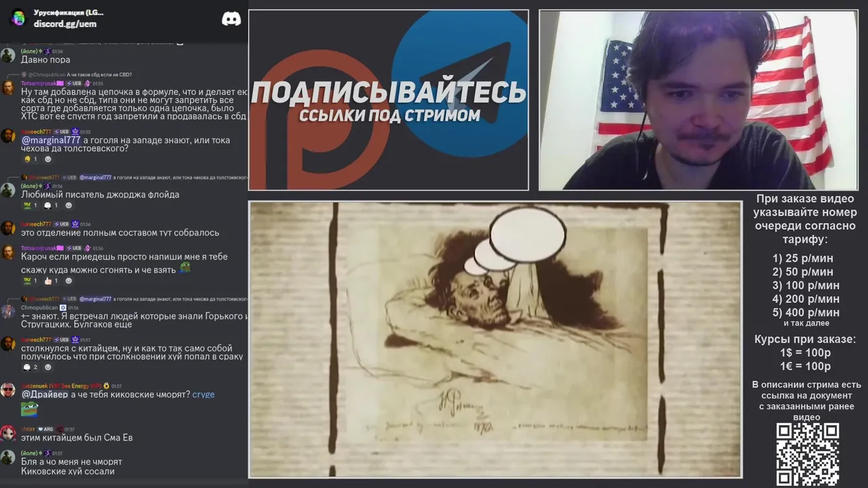The image size is (868, 488).
Task: Click message mentioning Горького and Стругацких
Action: pyautogui.click(x=134, y=321)
